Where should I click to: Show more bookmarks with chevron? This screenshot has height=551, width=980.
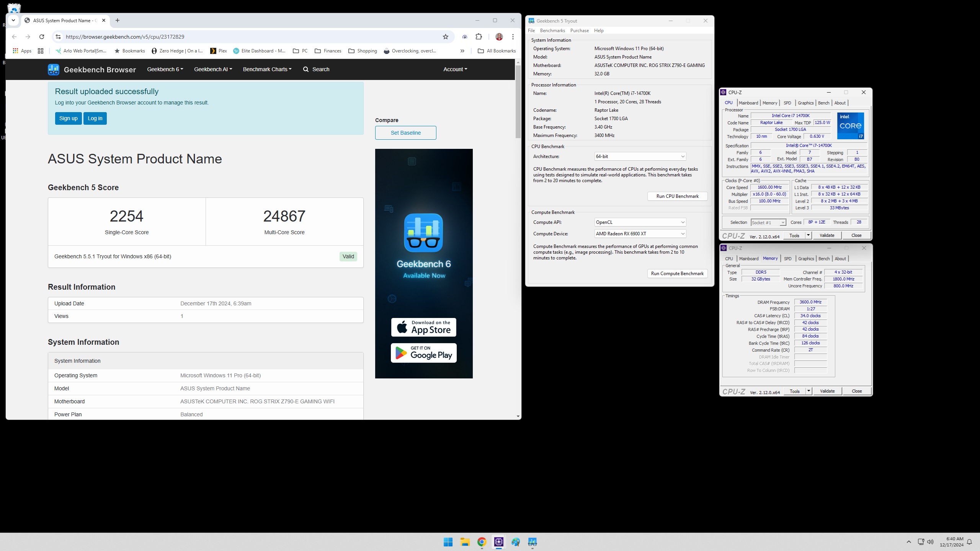462,51
